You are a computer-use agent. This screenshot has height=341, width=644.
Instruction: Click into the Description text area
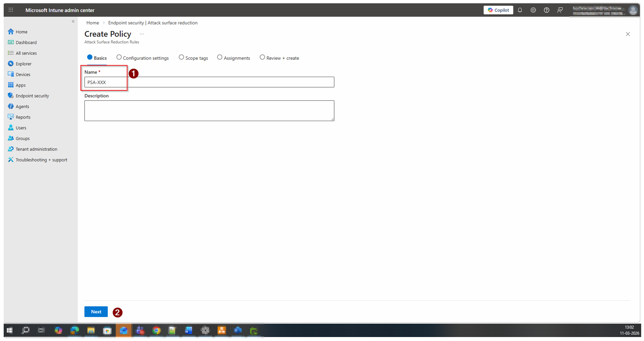[209, 111]
